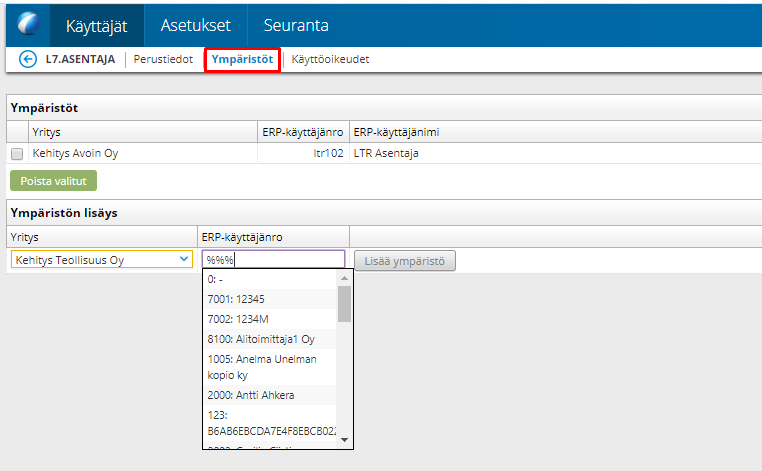This screenshot has height=471, width=762.
Task: Tick the Kehitys Avoin Oy checkbox
Action: (x=17, y=154)
